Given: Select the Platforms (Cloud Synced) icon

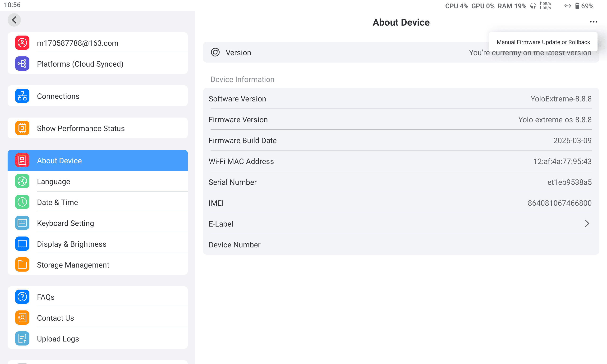Looking at the screenshot, I should pos(22,64).
